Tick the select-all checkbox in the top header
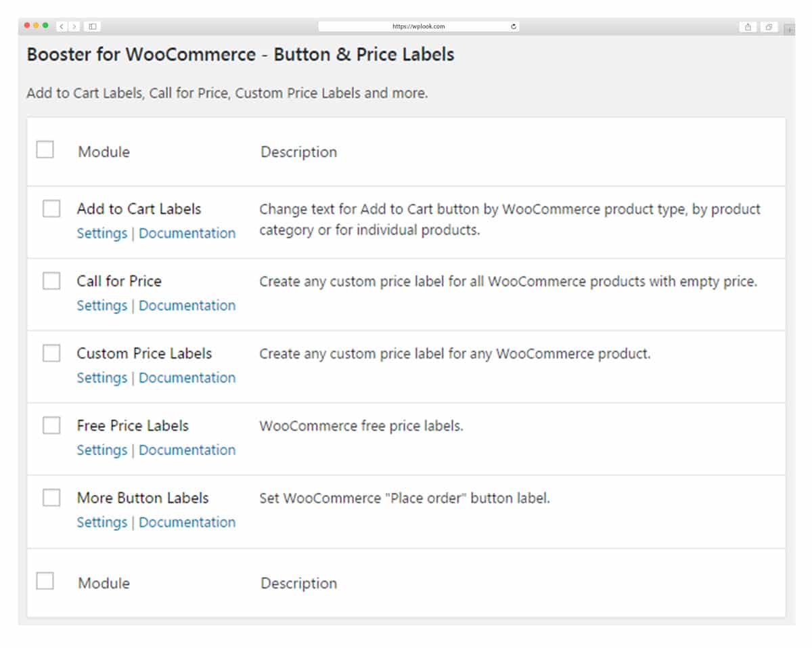Screen dimensions: 812x648 (45, 149)
